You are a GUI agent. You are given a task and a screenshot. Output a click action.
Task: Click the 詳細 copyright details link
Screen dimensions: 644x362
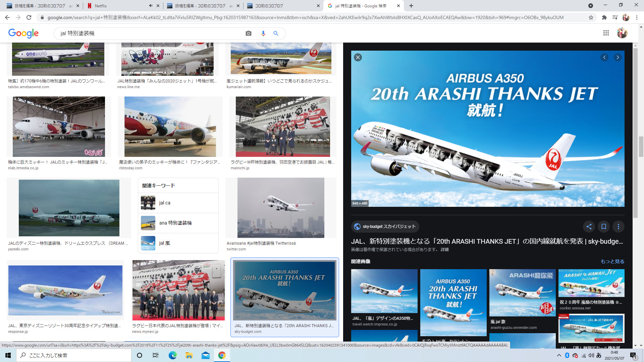pos(445,250)
